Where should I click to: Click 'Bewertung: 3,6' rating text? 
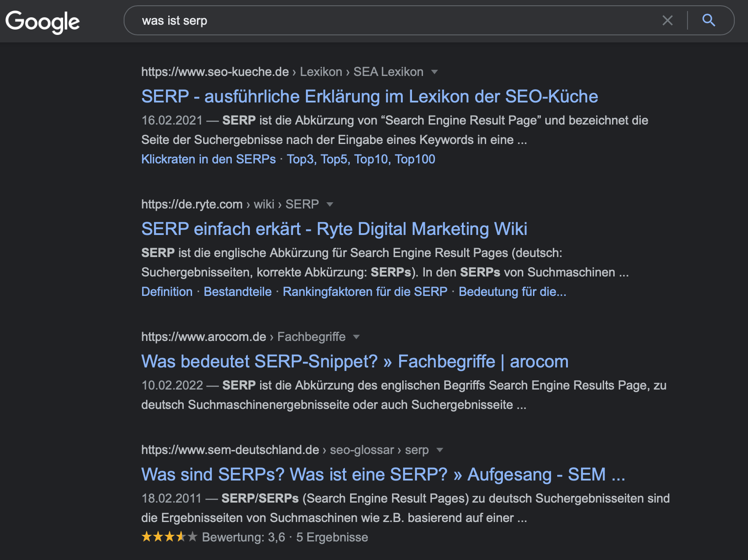tap(244, 537)
